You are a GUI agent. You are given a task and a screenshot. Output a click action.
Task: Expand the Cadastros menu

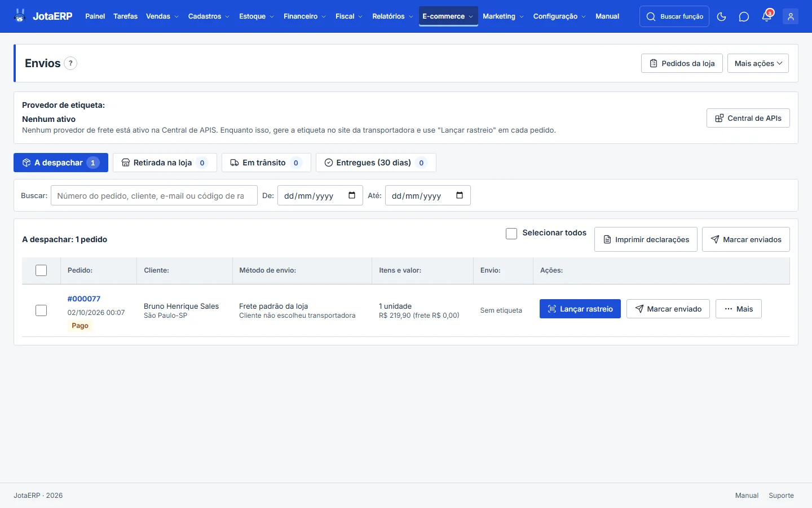pyautogui.click(x=209, y=16)
